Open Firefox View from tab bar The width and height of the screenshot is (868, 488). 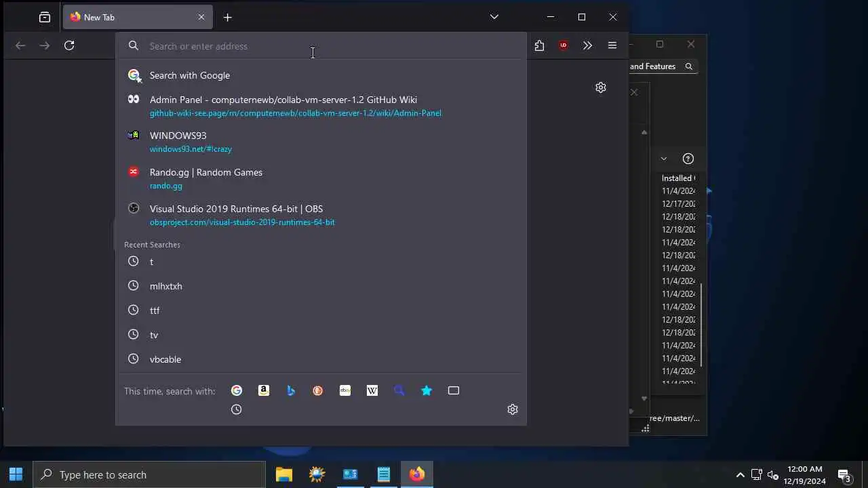(x=45, y=17)
